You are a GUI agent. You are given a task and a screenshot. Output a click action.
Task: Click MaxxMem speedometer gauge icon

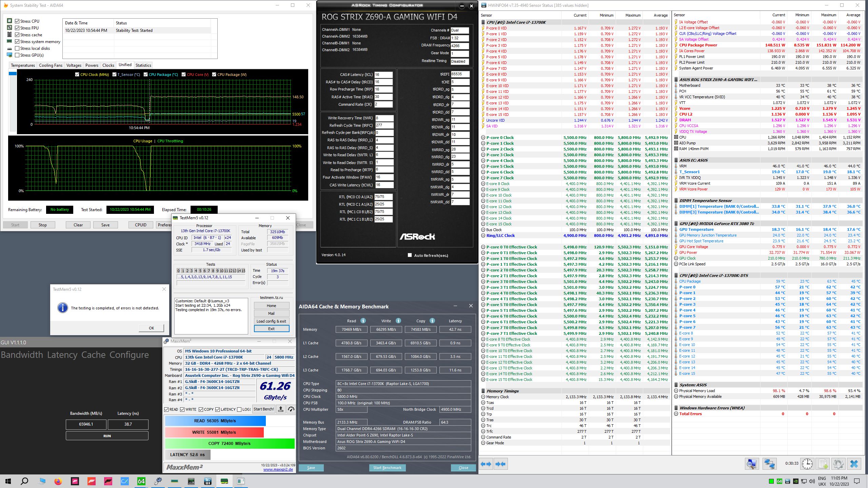[x=291, y=409]
